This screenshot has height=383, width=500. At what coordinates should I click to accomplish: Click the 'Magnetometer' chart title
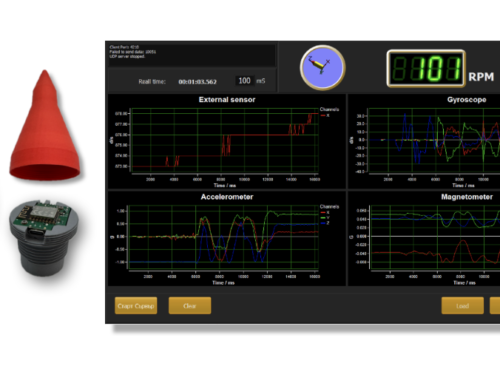point(467,197)
